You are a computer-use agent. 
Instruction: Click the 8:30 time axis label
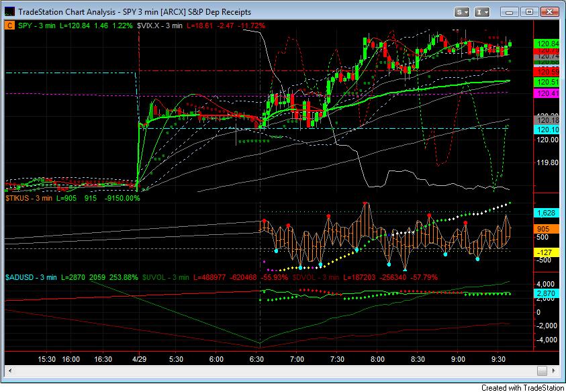417,360
